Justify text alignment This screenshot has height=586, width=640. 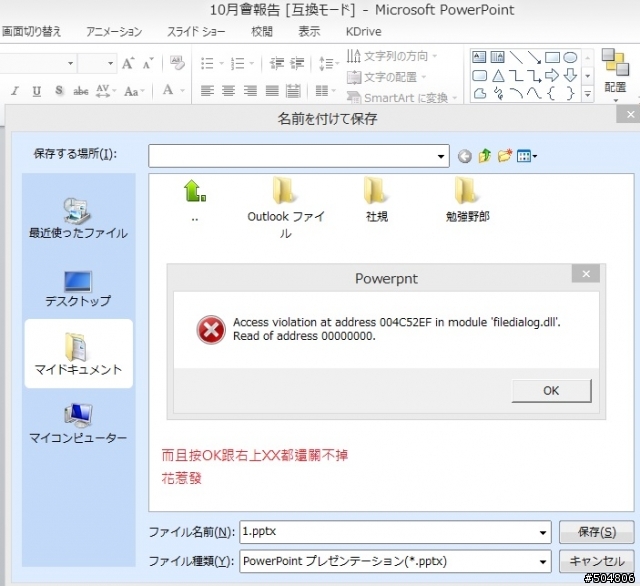click(x=272, y=91)
